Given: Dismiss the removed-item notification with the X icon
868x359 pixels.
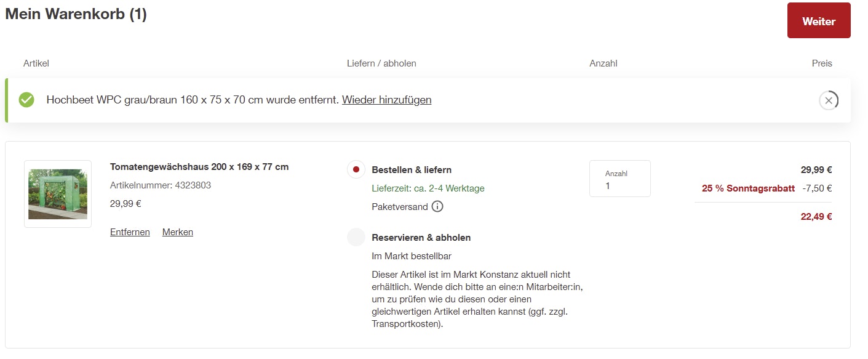Looking at the screenshot, I should click(828, 100).
